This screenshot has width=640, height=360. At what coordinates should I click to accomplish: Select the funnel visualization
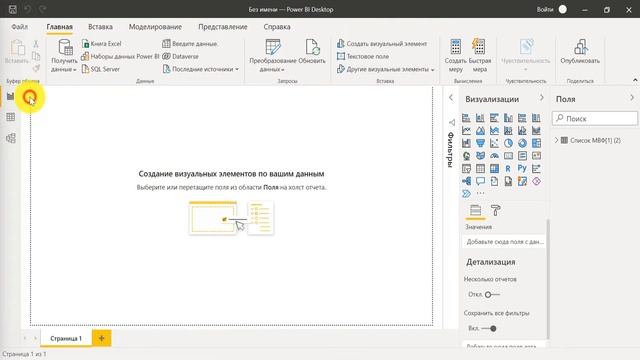pyautogui.click(x=480, y=143)
